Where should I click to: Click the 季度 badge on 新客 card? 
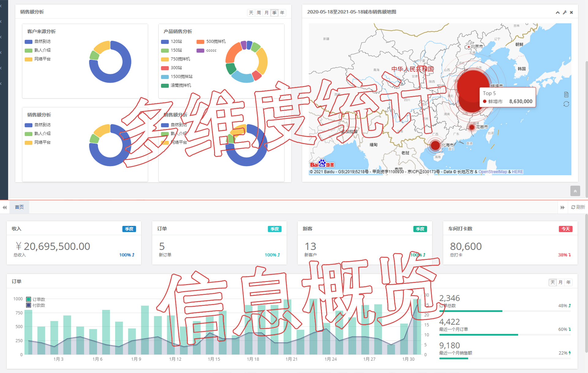420,229
